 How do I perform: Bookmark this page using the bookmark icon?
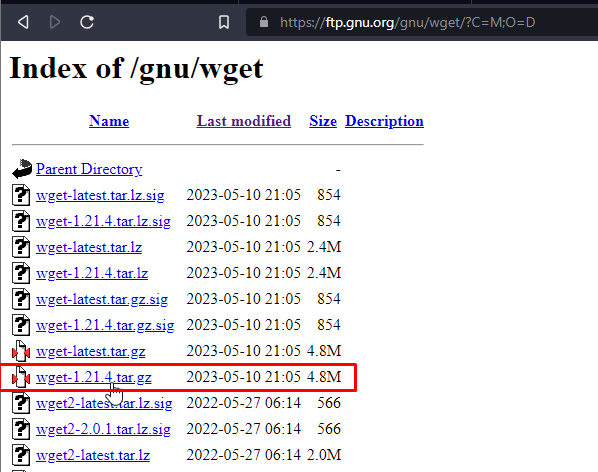click(224, 22)
